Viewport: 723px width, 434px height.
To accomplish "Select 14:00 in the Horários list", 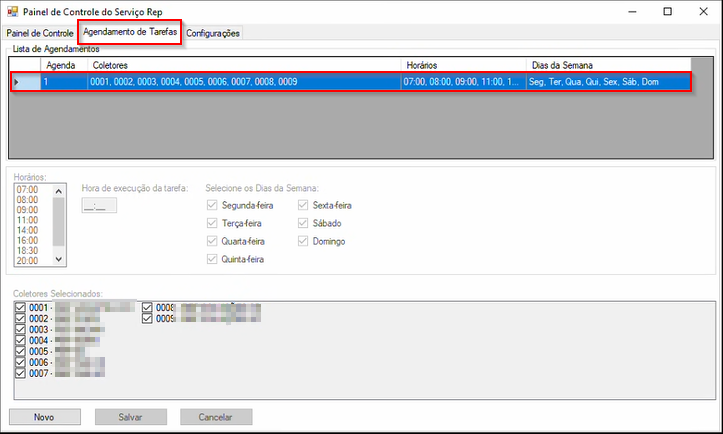I will click(x=28, y=229).
